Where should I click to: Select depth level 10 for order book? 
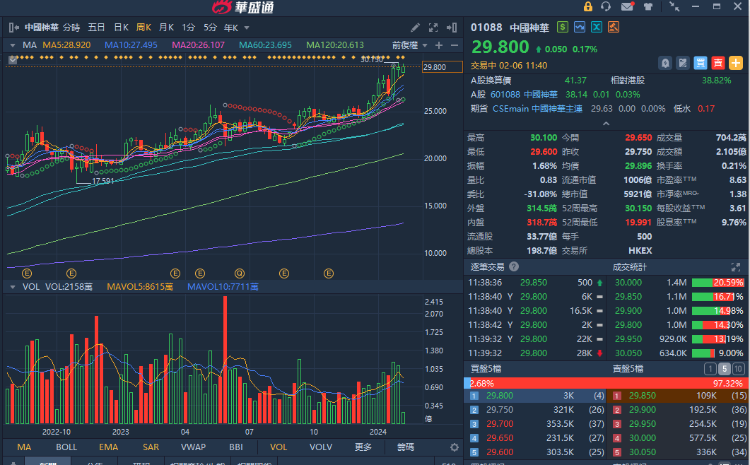tap(738, 369)
